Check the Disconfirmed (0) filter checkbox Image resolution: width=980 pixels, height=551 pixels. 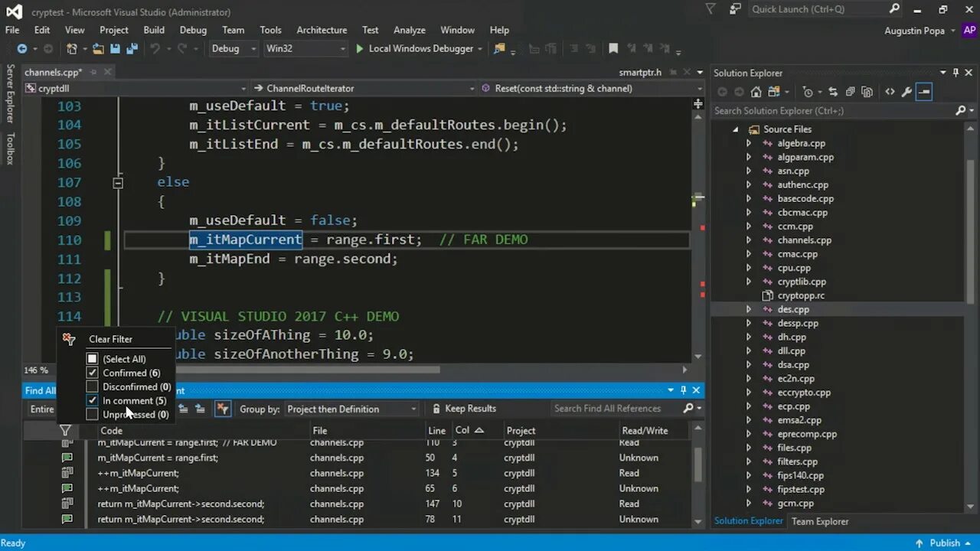click(93, 386)
